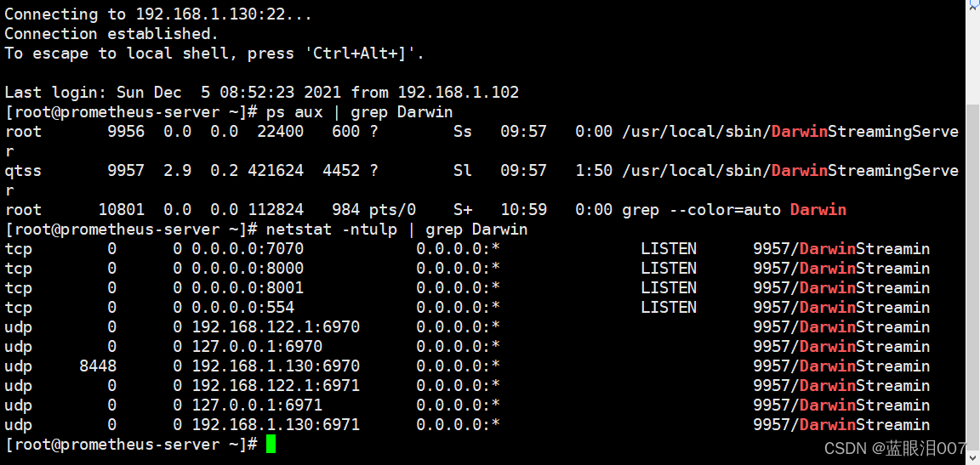Screen dimensions: 980x465
Task: Click the terminal's vertical scrollbar
Action: pos(971,232)
